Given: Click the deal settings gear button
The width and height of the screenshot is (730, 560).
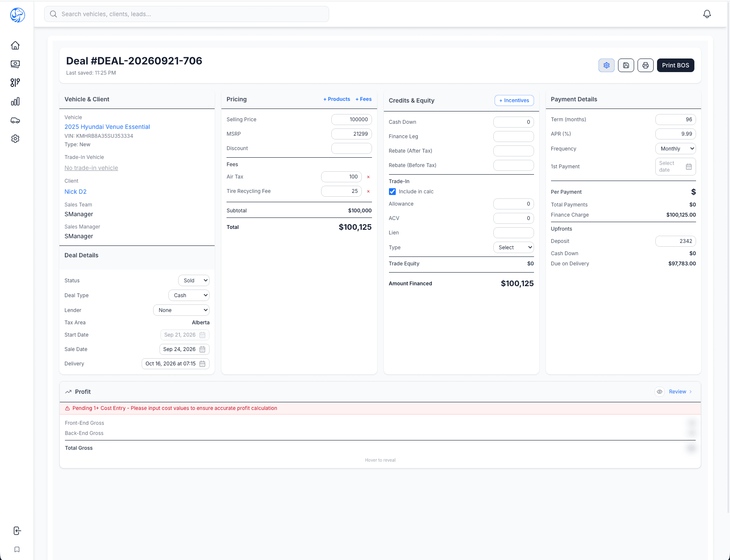Looking at the screenshot, I should 607,65.
